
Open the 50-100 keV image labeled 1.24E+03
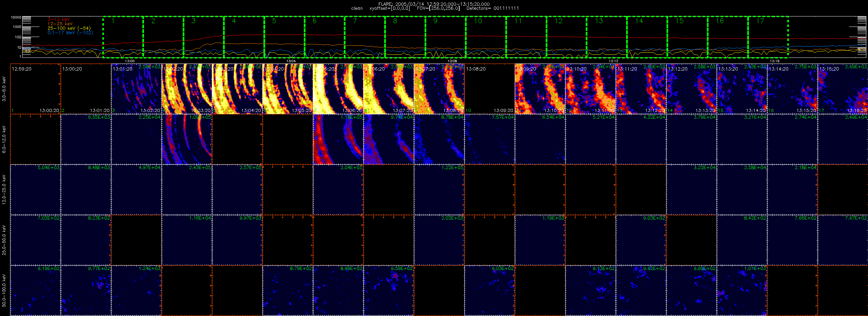pos(136,290)
